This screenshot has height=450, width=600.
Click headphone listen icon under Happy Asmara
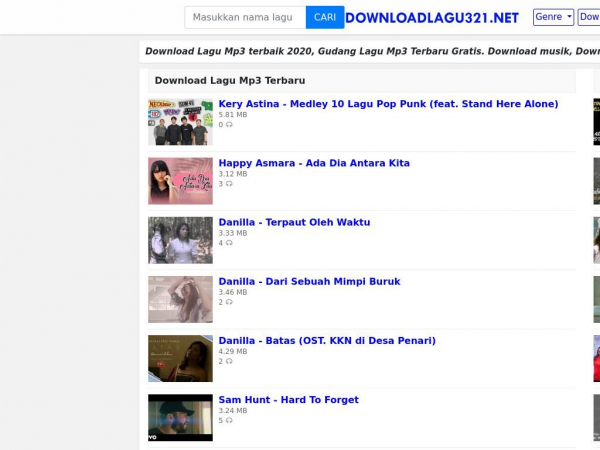[229, 184]
